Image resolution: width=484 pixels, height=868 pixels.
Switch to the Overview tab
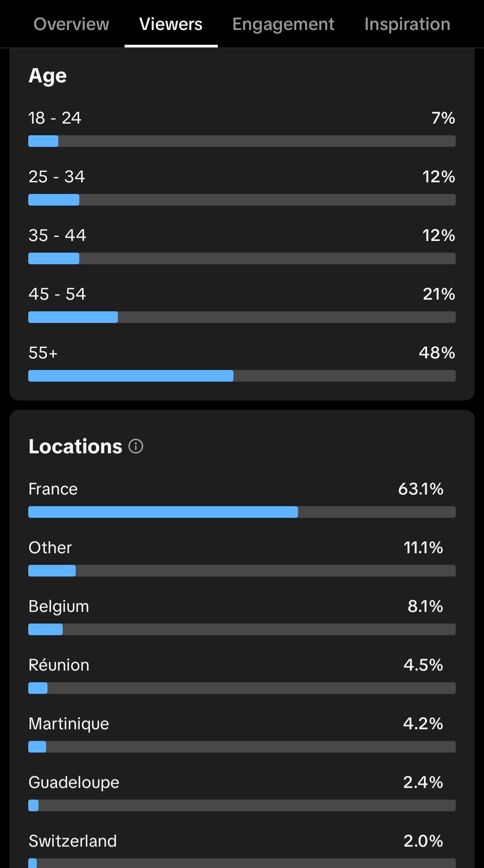(71, 24)
